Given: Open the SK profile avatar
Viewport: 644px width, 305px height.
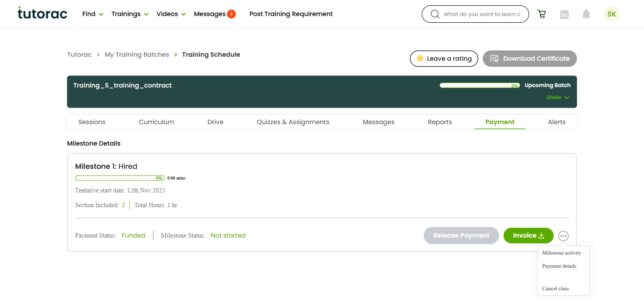Looking at the screenshot, I should point(612,14).
